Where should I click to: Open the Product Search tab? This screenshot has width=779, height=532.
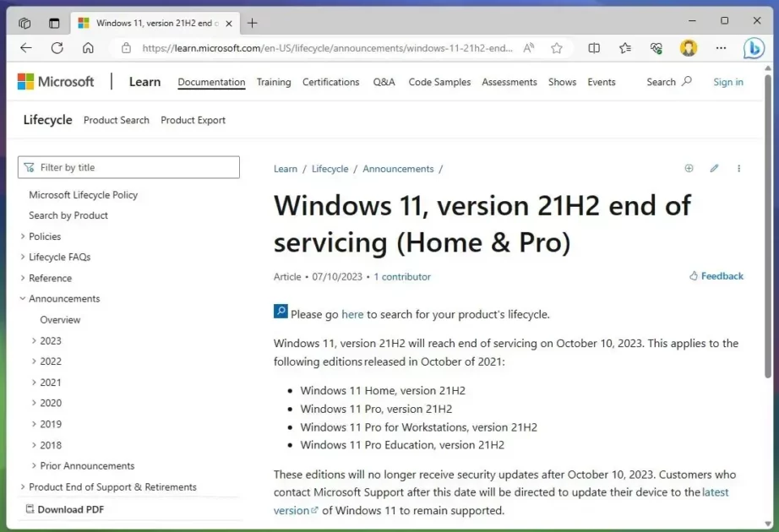pos(117,120)
